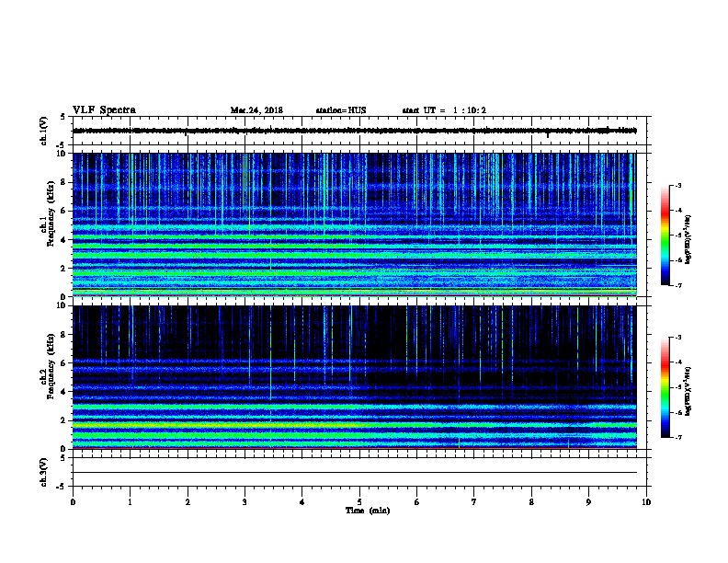
Task: Click the time axis tick label 2
Action: [x=188, y=502]
